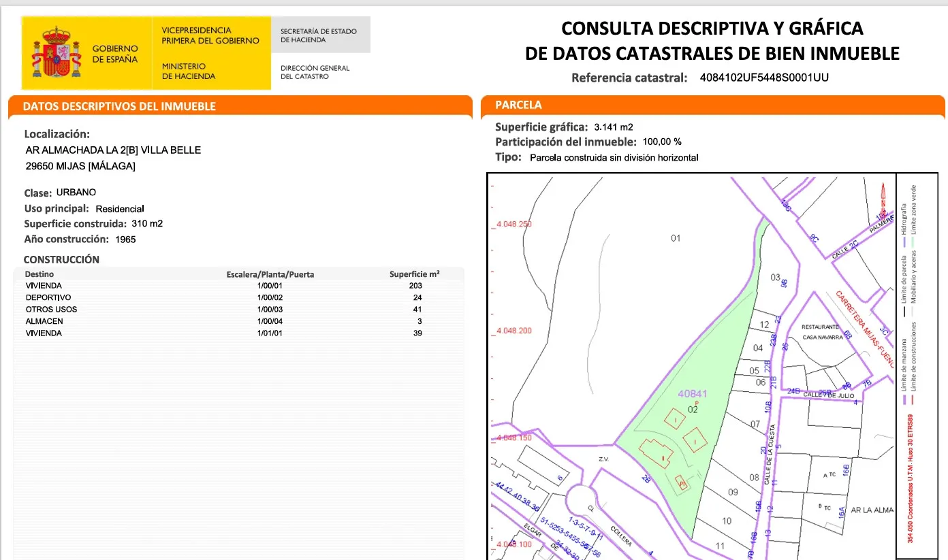Click the '29650 MIJAS [MÁLAGA]' line
This screenshot has width=948, height=560.
(80, 166)
